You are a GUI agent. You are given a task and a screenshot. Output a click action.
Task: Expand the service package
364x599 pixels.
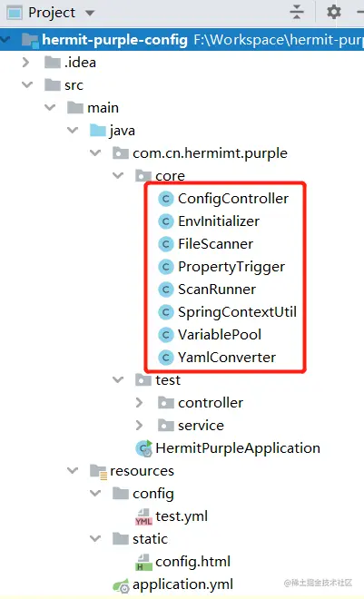pyautogui.click(x=139, y=425)
